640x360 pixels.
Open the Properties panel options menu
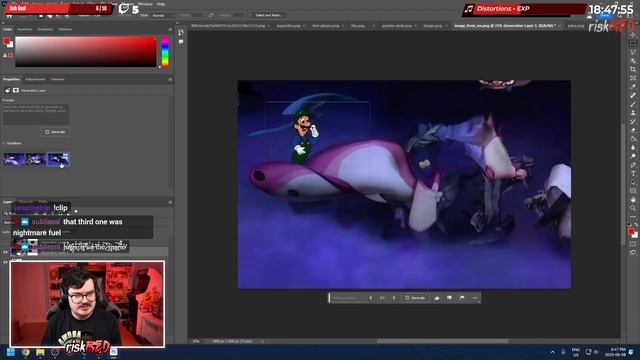tap(170, 79)
